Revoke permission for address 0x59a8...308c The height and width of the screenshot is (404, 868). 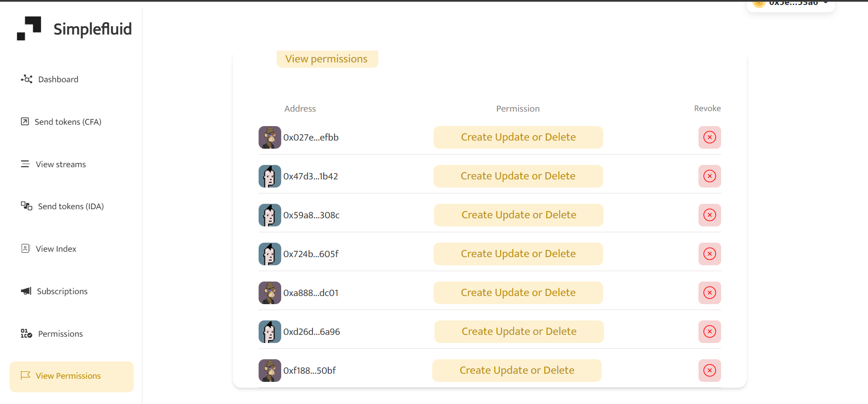(709, 215)
